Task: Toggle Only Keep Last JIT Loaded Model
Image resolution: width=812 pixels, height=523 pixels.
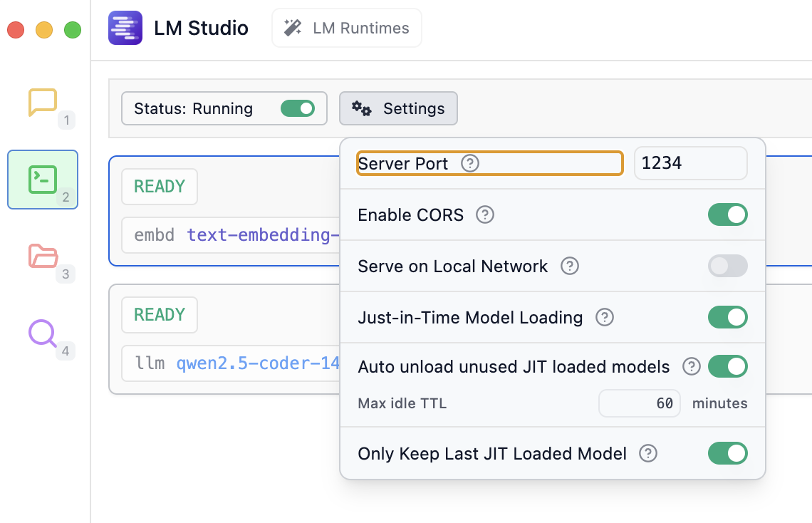Action: [x=727, y=454]
